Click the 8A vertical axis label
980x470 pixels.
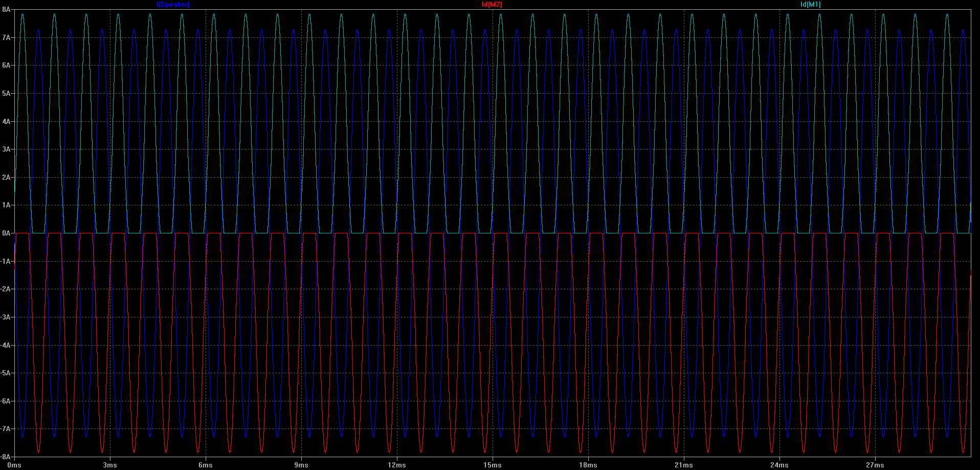[6, 10]
